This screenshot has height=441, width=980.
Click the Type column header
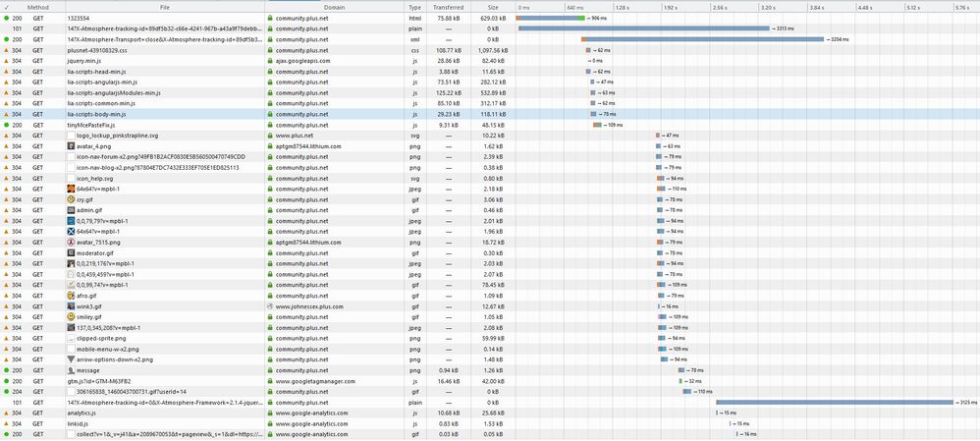click(414, 7)
